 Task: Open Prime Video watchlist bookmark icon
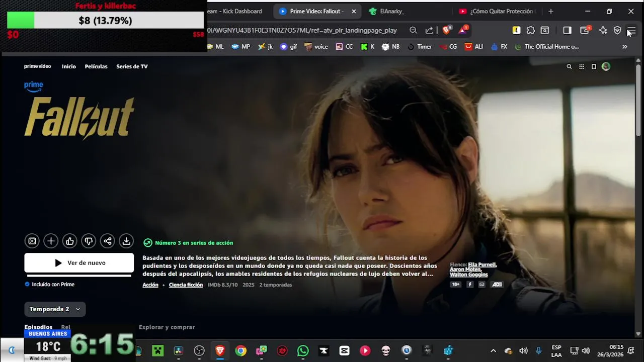(594, 66)
